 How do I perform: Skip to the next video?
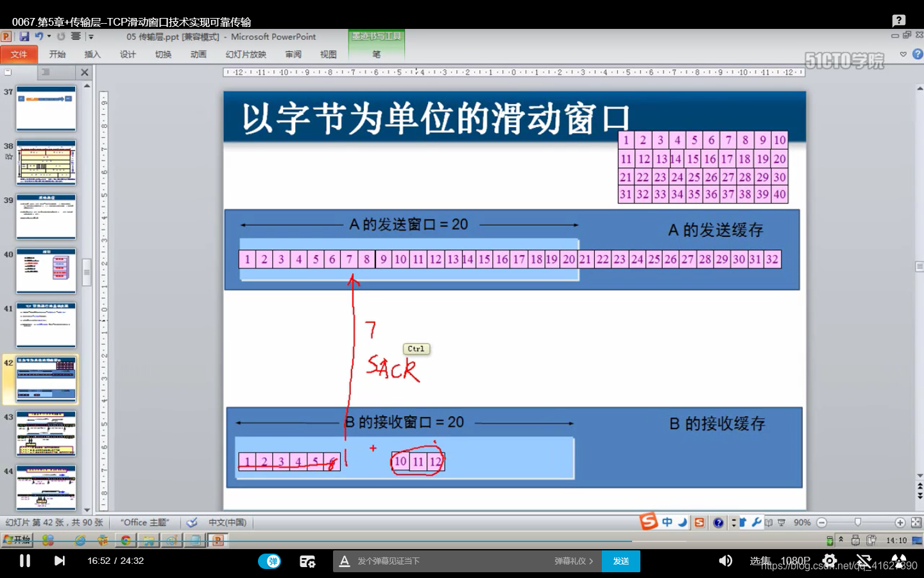(x=60, y=561)
